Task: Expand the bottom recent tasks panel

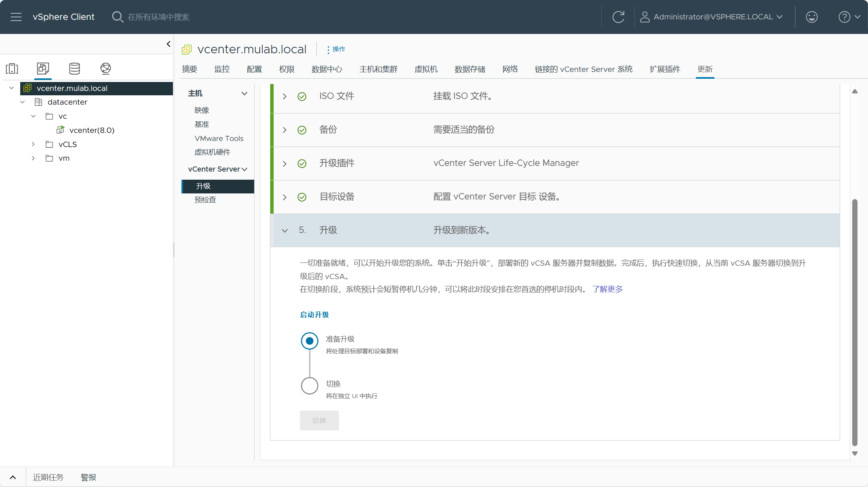Action: 13,477
